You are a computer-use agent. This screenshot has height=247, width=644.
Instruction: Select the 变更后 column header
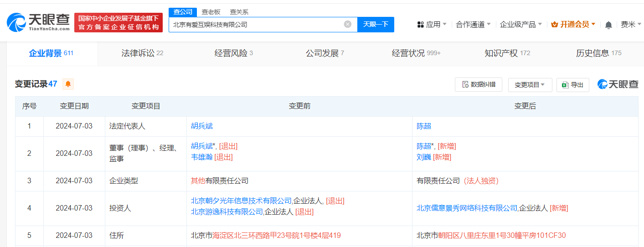525,106
